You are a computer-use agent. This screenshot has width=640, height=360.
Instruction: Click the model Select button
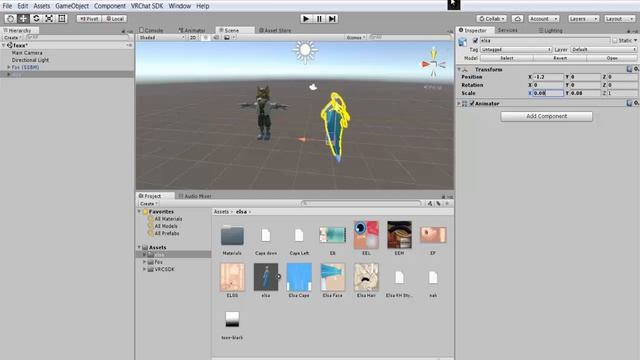tap(507, 58)
